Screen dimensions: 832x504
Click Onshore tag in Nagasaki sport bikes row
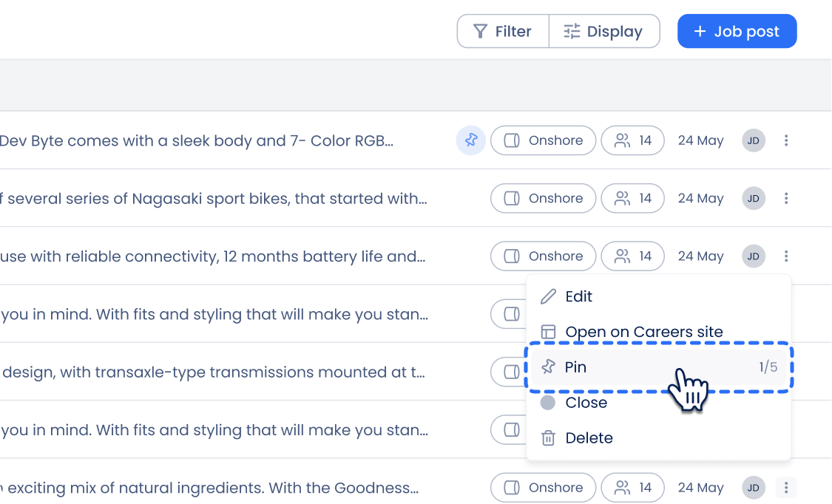point(543,198)
